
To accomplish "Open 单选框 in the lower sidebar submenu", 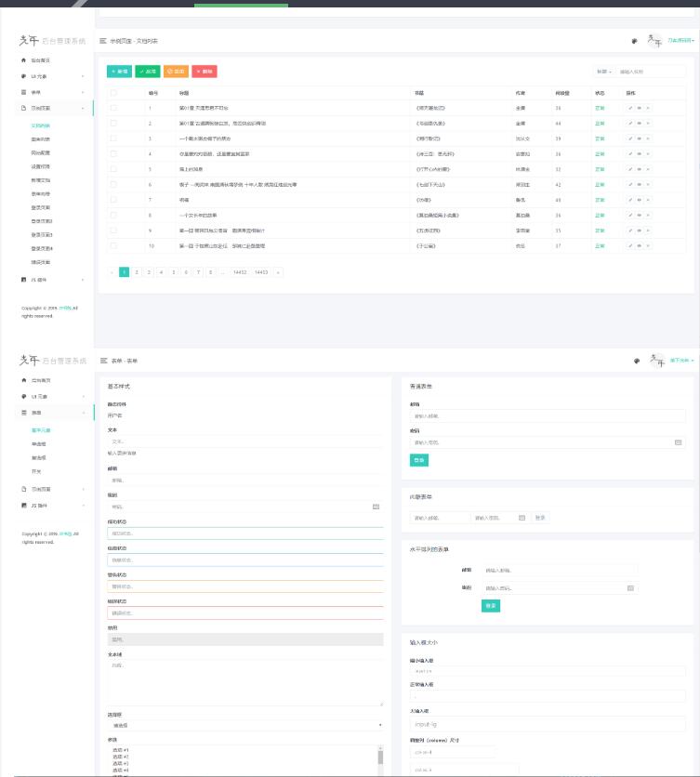I will tap(38, 444).
